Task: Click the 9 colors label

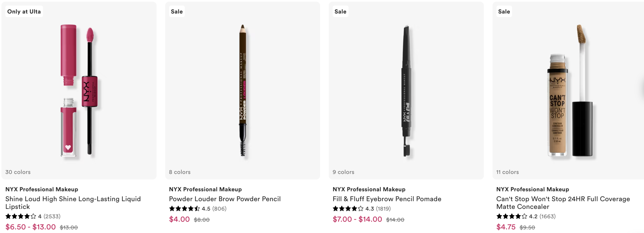Action: tap(343, 172)
